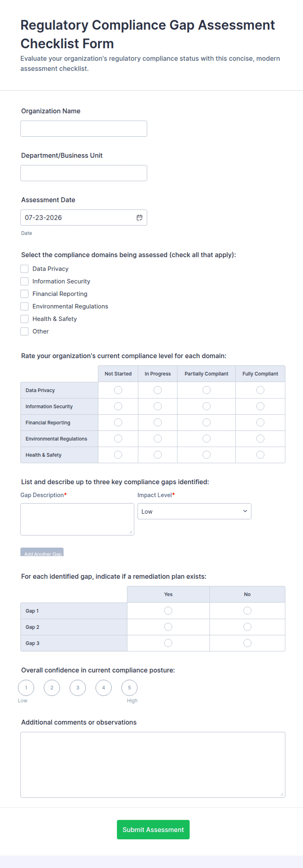The image size is (303, 868).
Task: Focus the Organization Name input field
Action: (84, 129)
